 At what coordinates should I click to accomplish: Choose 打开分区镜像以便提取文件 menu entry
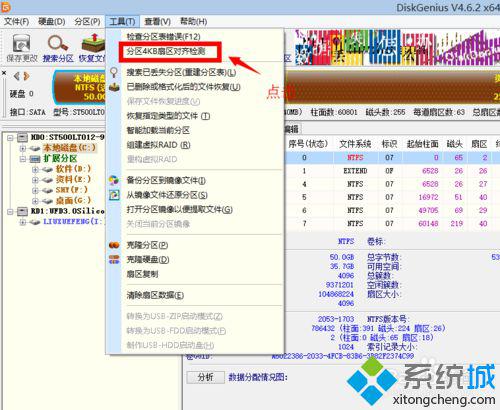pos(180,209)
